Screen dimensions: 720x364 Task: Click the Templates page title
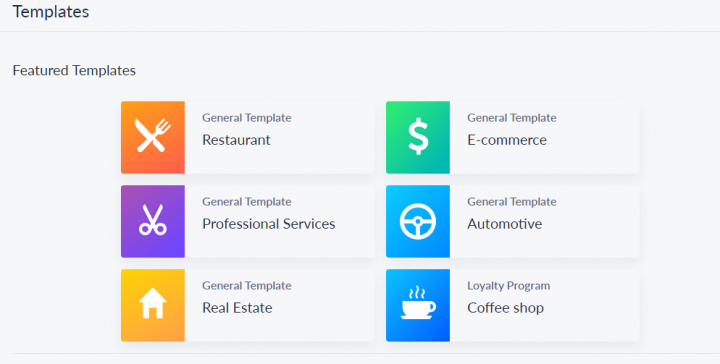tap(51, 12)
